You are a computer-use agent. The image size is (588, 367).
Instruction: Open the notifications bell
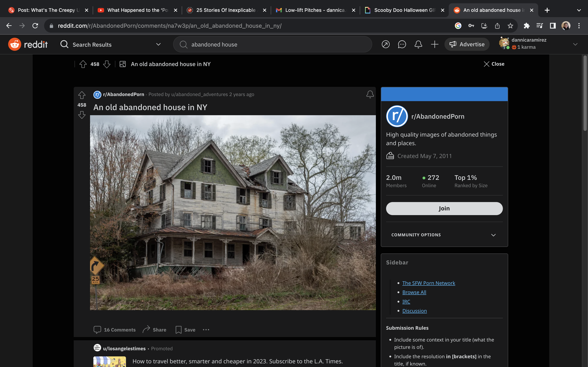point(418,44)
